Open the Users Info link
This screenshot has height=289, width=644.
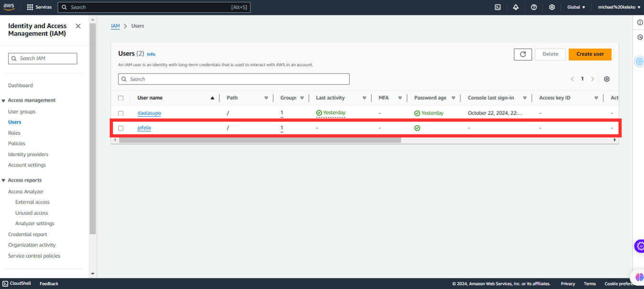pyautogui.click(x=151, y=54)
